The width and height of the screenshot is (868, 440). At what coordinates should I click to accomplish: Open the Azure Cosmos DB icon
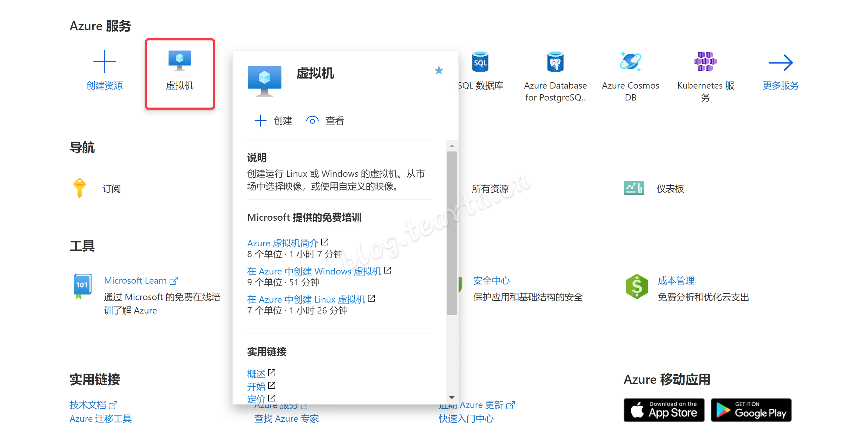click(x=631, y=62)
